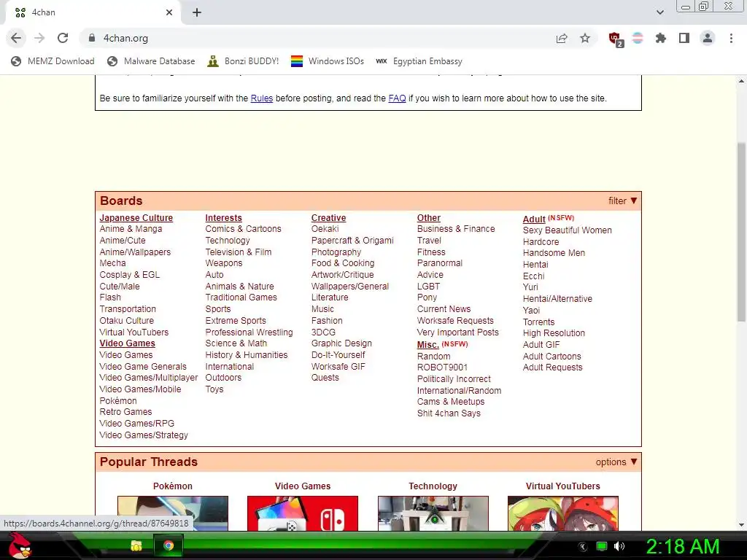Go to Worksafe Requests board

(455, 321)
